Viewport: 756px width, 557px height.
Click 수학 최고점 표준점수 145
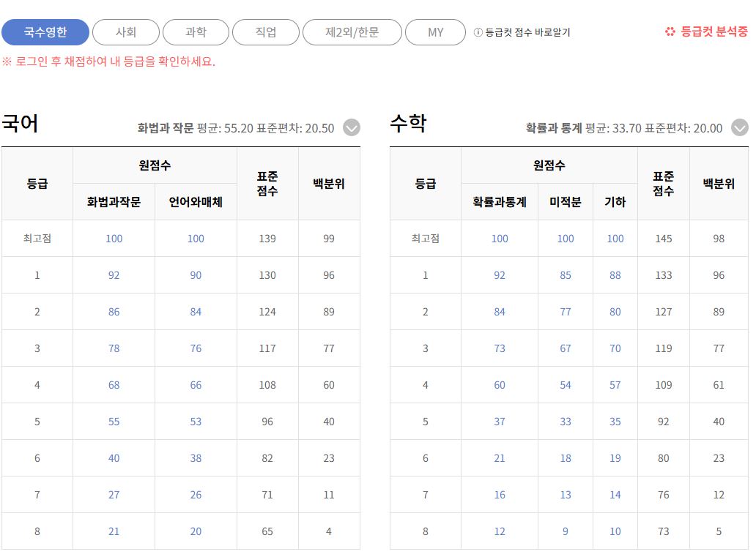[664, 239]
